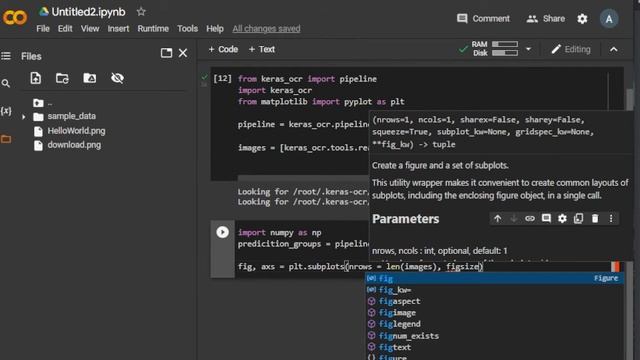Open the Insert menu

coord(118,29)
